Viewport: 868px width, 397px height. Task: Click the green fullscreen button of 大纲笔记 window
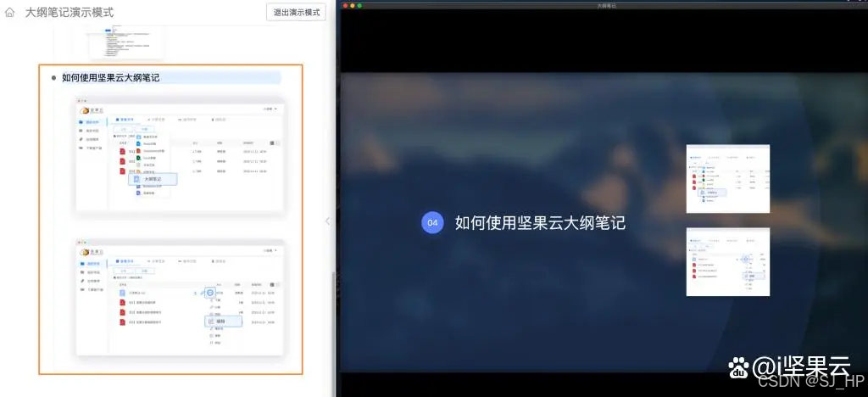359,6
